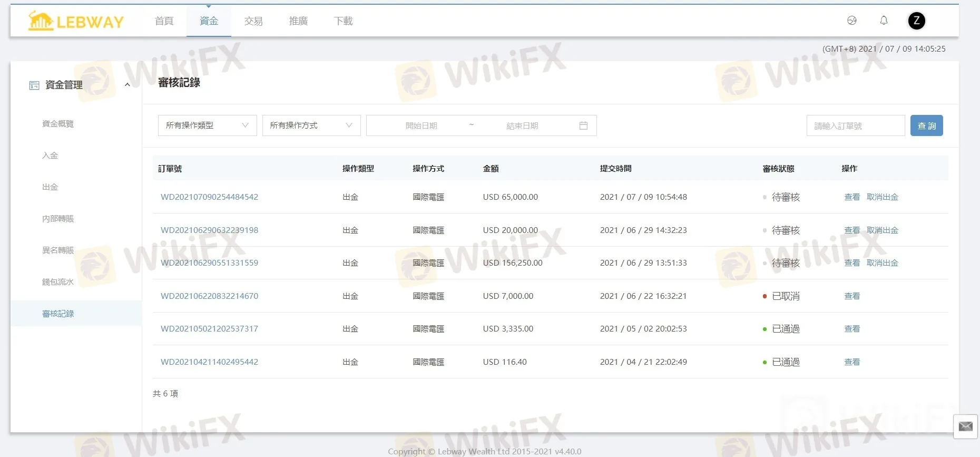Click 查看 for USD 3,335.00 withdrawal
The width and height of the screenshot is (980, 457).
[852, 329]
